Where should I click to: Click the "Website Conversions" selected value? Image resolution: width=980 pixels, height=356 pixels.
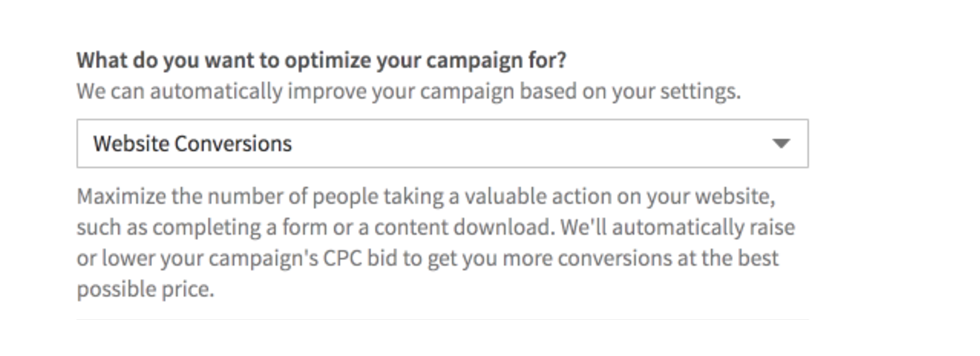(x=192, y=143)
